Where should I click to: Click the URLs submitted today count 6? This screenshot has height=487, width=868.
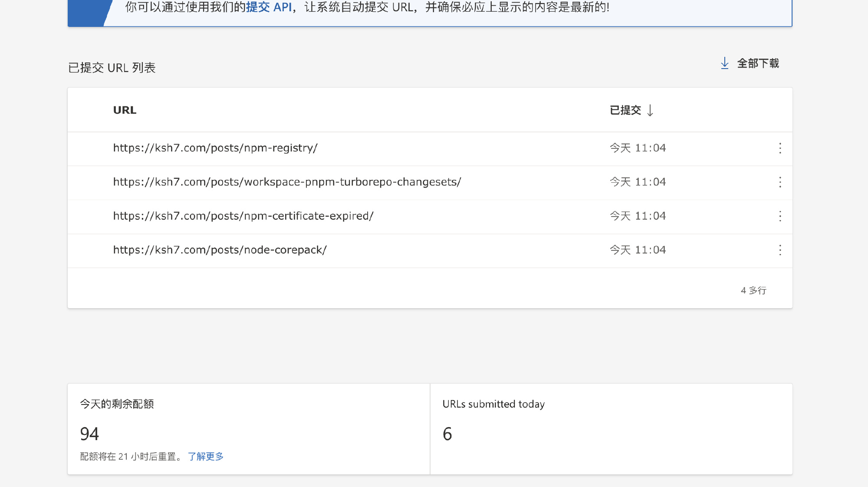(x=447, y=434)
